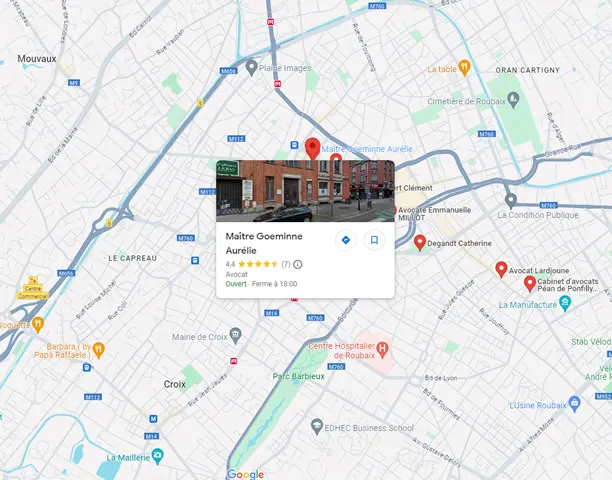
Task: Click the Centre Commercial yellow icon
Action: (33, 288)
